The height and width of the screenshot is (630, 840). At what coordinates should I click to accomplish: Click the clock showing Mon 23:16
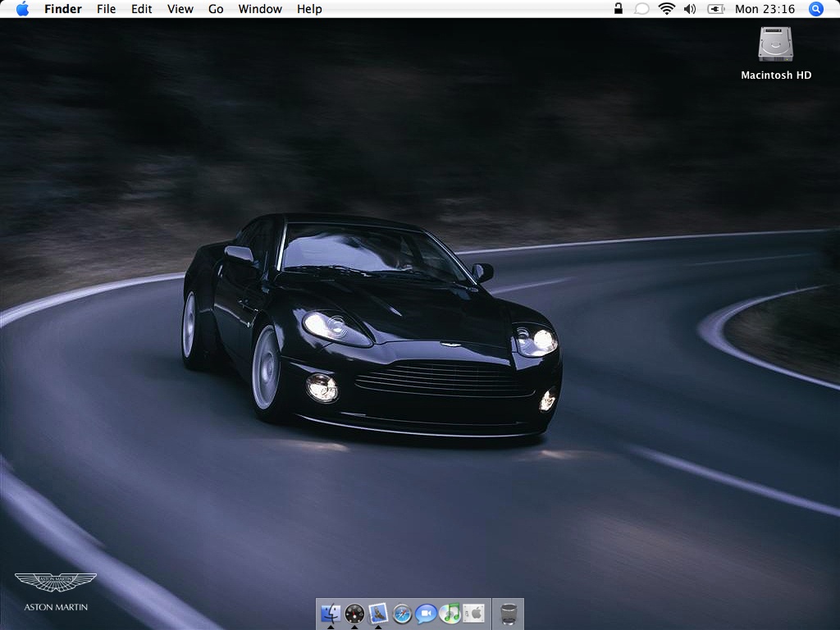point(767,9)
